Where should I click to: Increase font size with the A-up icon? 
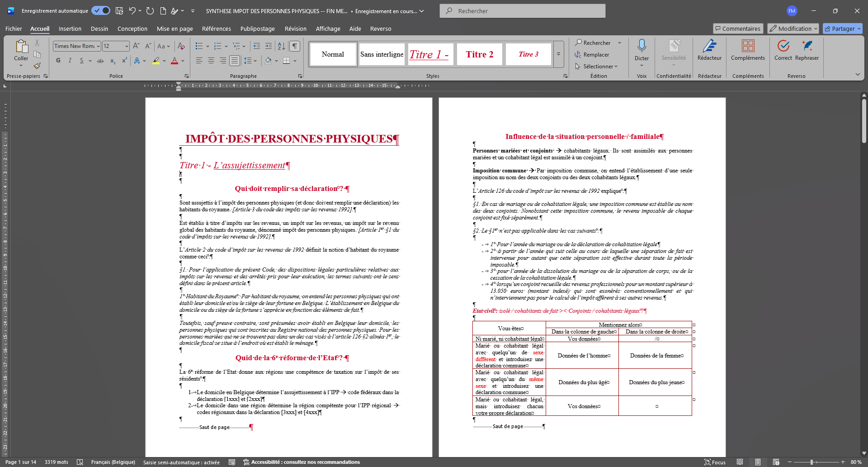pyautogui.click(x=136, y=46)
